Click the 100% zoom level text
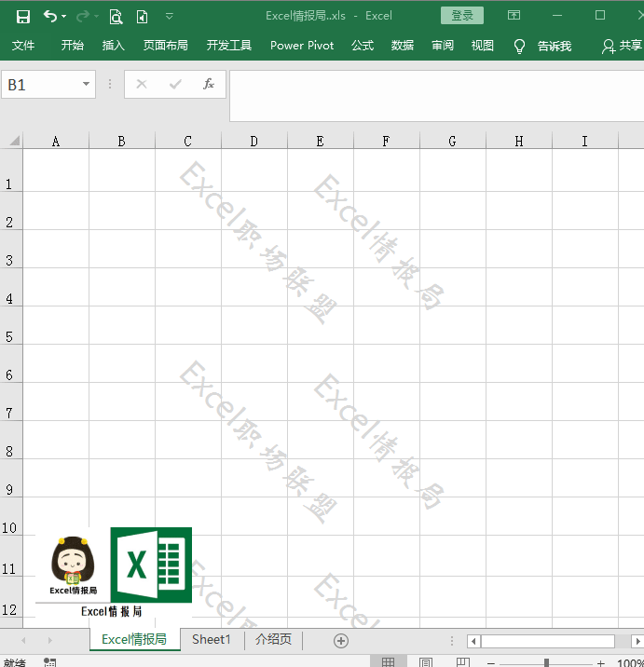Screen dimensions: 644x667 coord(630,663)
